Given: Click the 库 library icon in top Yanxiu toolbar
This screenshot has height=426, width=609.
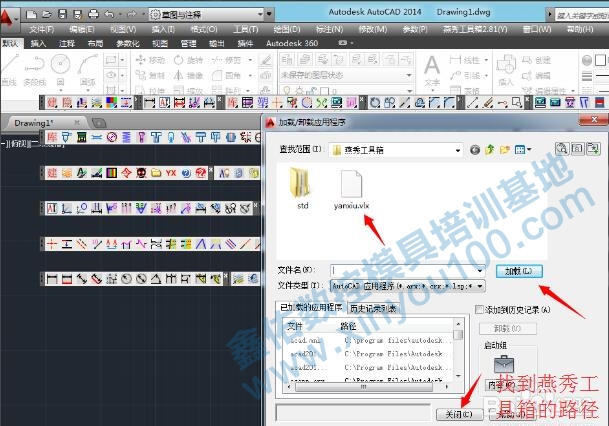Looking at the screenshot, I should pos(232,103).
